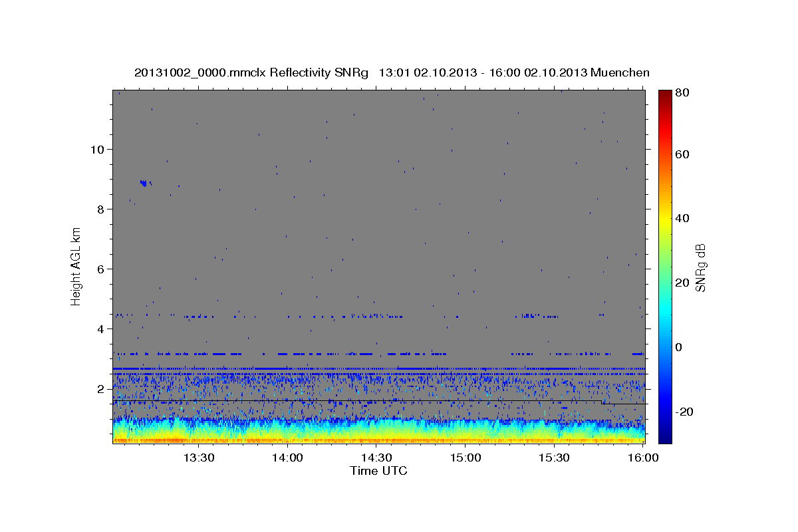Click the orange high-reflectivity band at plot bottom
The image size is (798, 532).
[x=378, y=440]
